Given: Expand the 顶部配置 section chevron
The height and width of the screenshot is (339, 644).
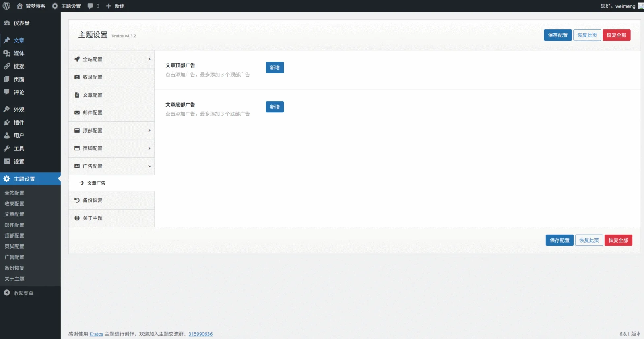Looking at the screenshot, I should pyautogui.click(x=149, y=131).
